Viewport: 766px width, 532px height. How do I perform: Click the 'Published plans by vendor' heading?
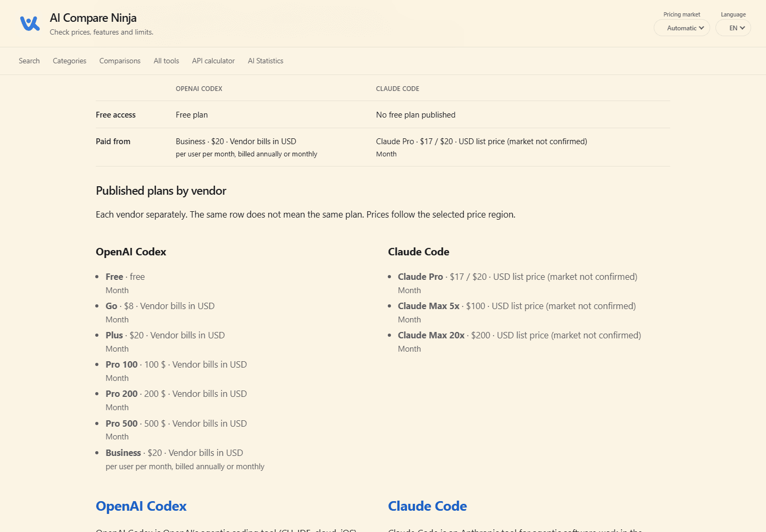(x=161, y=191)
